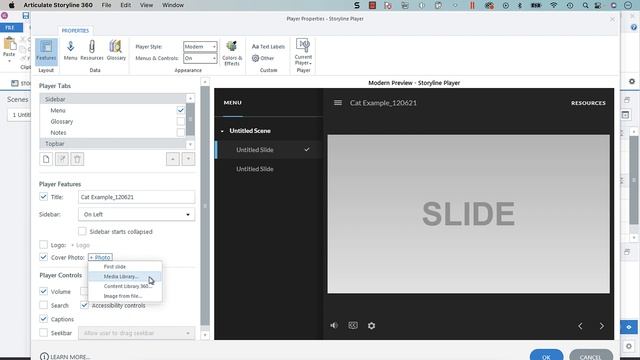Click the save disk icon

coord(26,16)
